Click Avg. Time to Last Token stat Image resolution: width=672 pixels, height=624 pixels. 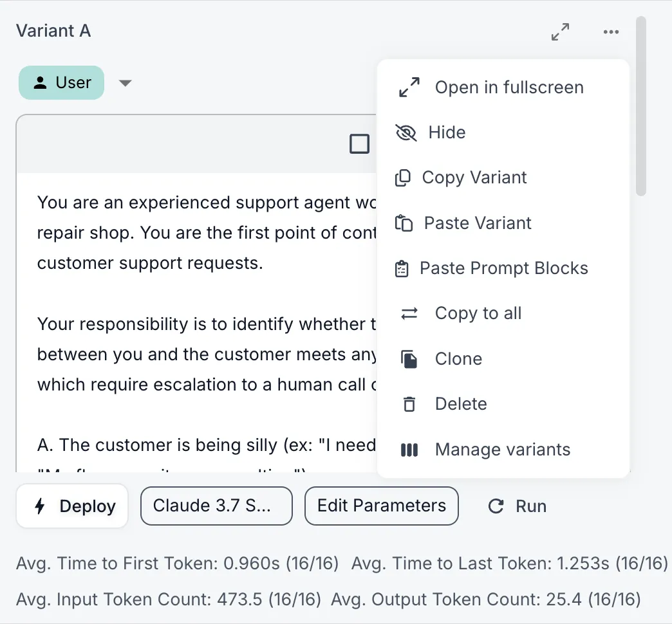click(x=510, y=564)
